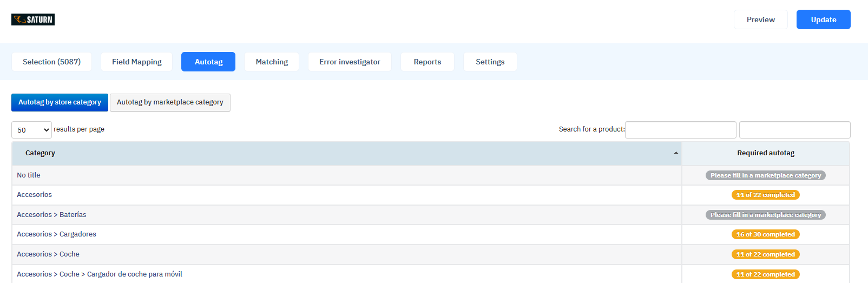The image size is (868, 283).
Task: Open the Accesorios > Baterías category
Action: tap(51, 215)
